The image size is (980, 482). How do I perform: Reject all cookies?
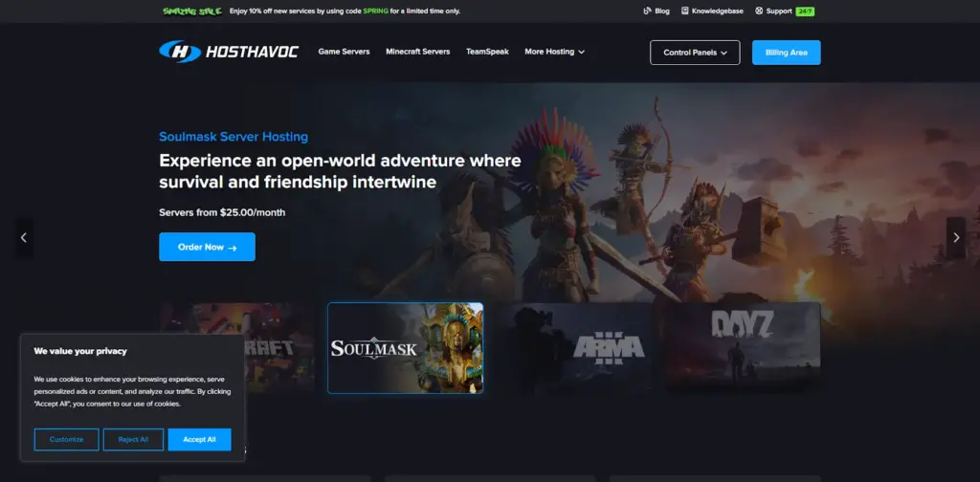(133, 439)
